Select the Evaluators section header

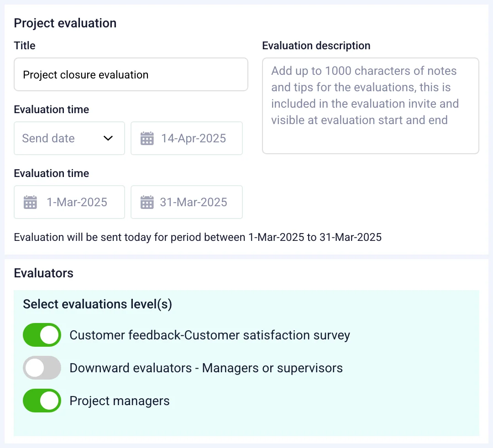[43, 273]
